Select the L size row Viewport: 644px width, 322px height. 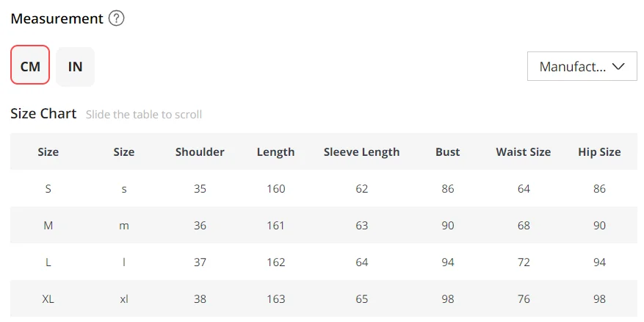click(x=48, y=262)
